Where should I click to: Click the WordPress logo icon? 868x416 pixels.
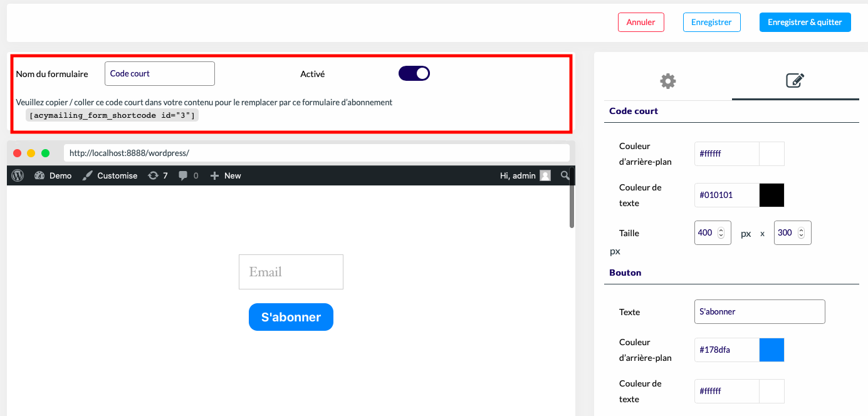18,175
